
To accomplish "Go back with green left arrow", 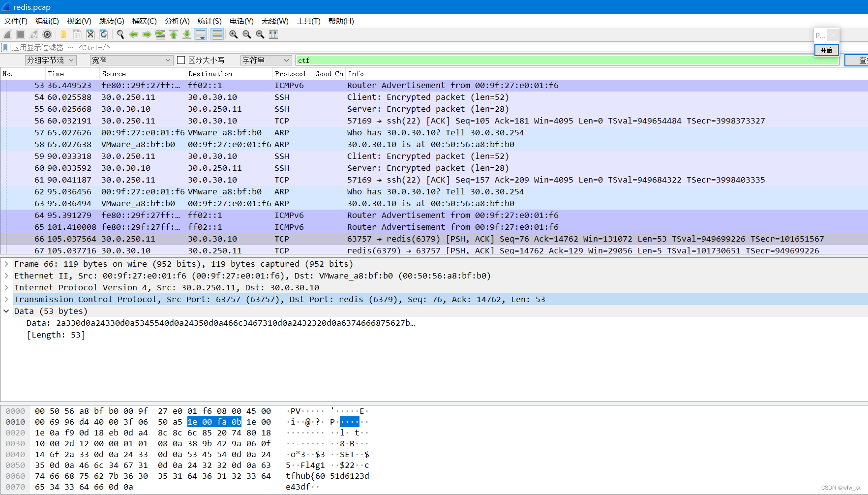I will click(134, 34).
